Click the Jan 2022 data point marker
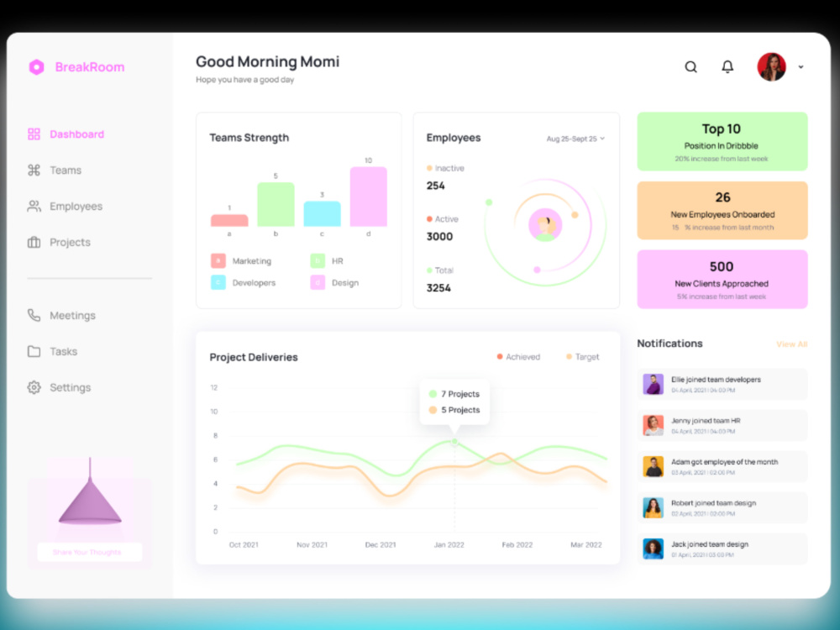The height and width of the screenshot is (630, 840). 454,442
